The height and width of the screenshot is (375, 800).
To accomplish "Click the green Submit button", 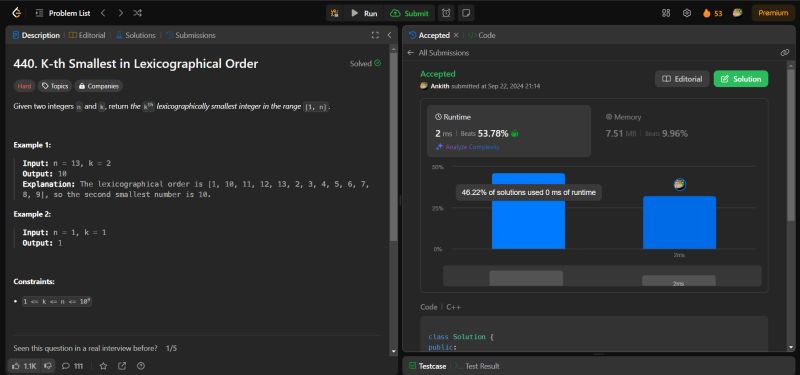I will pyautogui.click(x=410, y=13).
